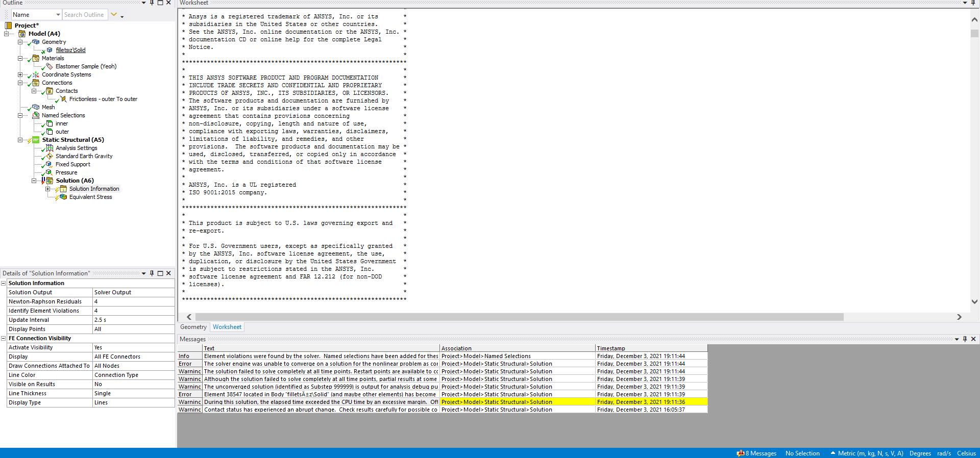Sort messages by the Timestamp column header
This screenshot has width=980, height=458.
click(651, 348)
